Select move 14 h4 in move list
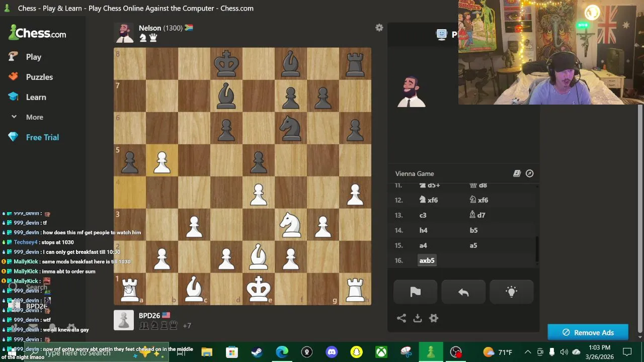The image size is (644, 362). click(423, 230)
